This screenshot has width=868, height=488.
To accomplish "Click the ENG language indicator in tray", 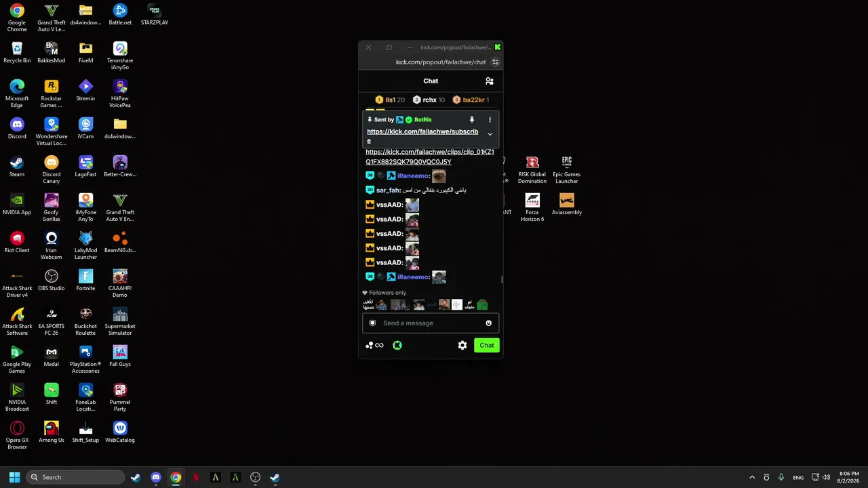I will click(x=798, y=477).
